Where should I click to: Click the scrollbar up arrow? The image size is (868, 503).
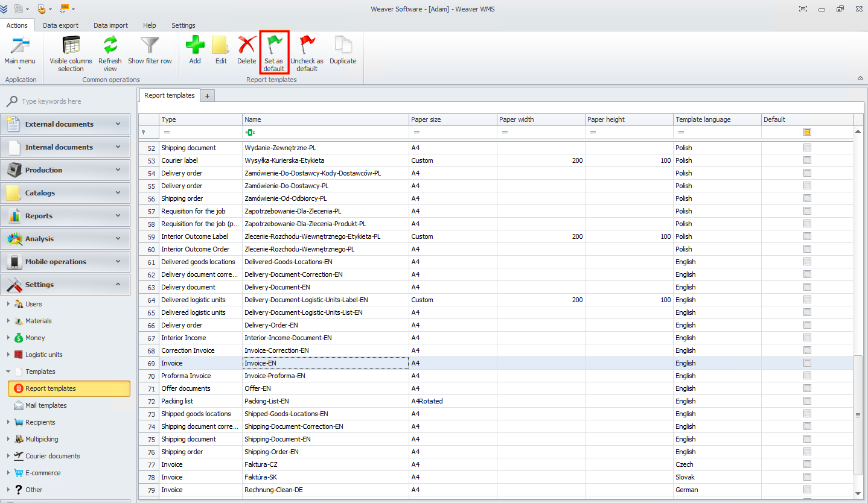click(x=858, y=131)
